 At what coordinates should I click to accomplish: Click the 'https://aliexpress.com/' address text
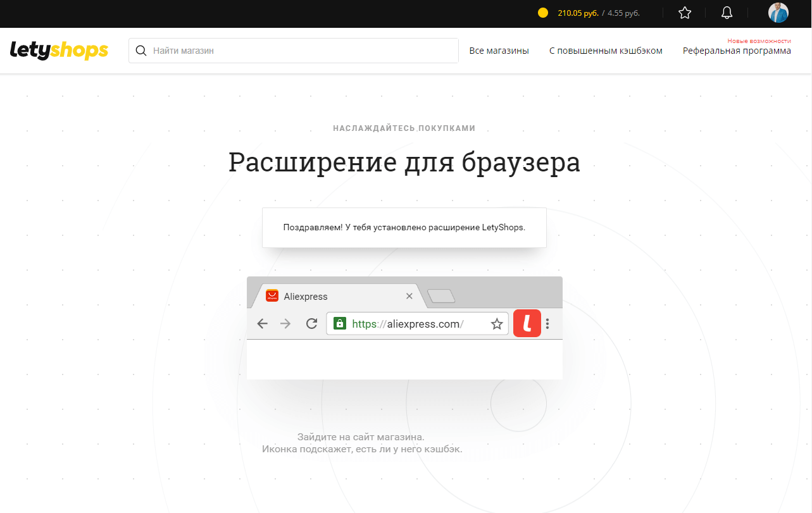[x=408, y=324]
